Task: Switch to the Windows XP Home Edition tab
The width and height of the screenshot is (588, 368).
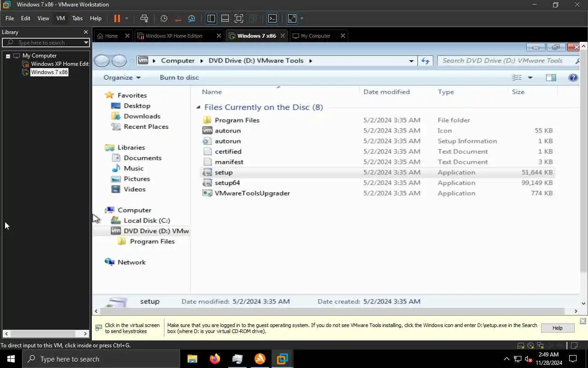Action: [x=174, y=36]
